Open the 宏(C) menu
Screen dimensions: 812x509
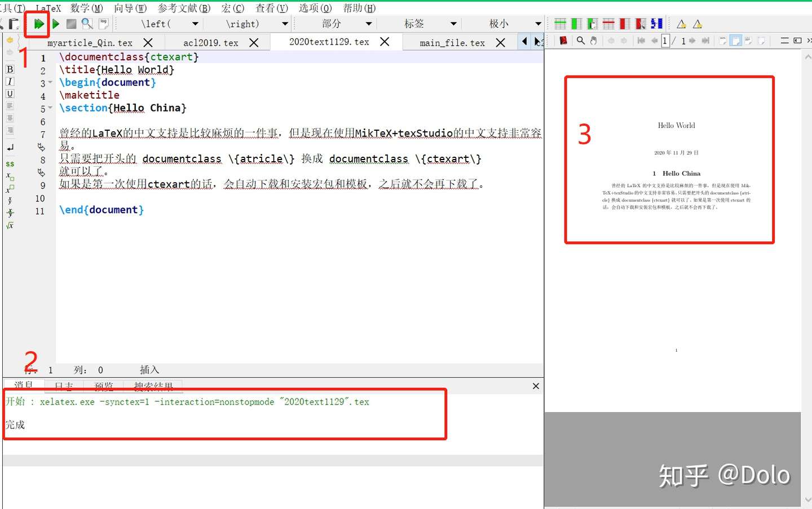click(x=233, y=8)
